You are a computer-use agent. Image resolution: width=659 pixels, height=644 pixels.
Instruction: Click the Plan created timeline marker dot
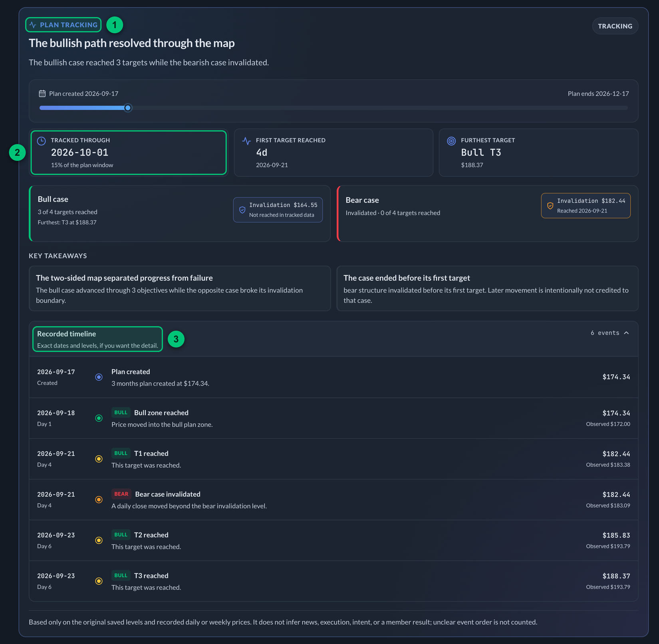pos(99,377)
